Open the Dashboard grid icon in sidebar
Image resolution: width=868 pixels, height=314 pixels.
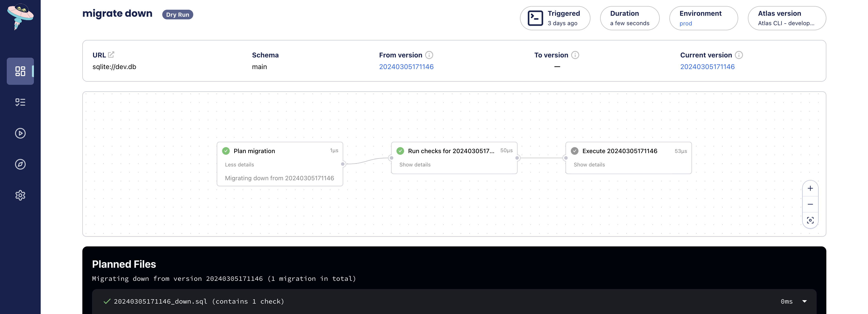click(x=20, y=71)
